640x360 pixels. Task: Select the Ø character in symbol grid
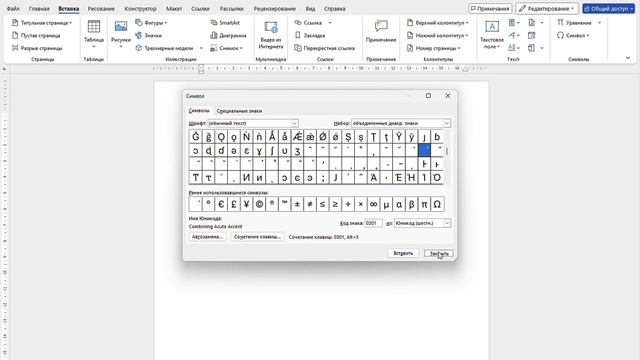pyautogui.click(x=323, y=137)
